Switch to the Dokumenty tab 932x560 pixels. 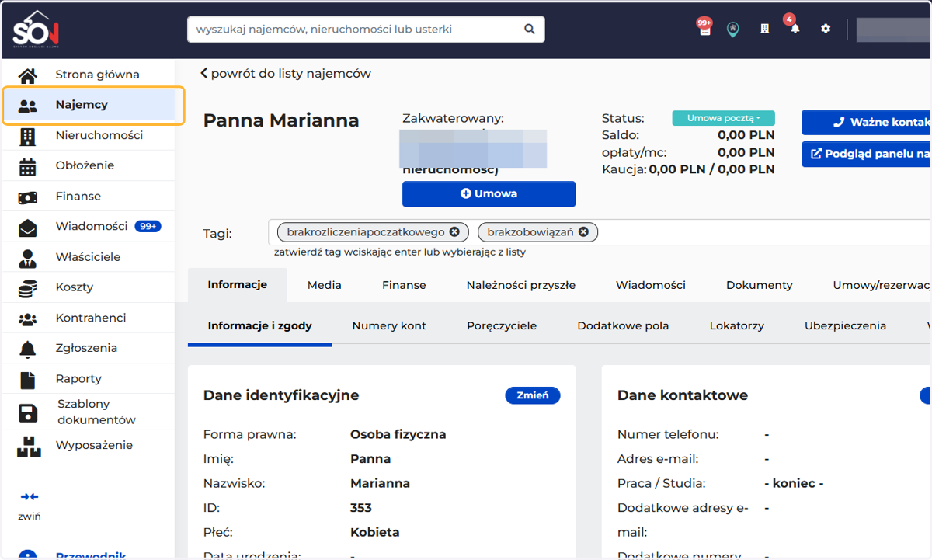point(760,285)
